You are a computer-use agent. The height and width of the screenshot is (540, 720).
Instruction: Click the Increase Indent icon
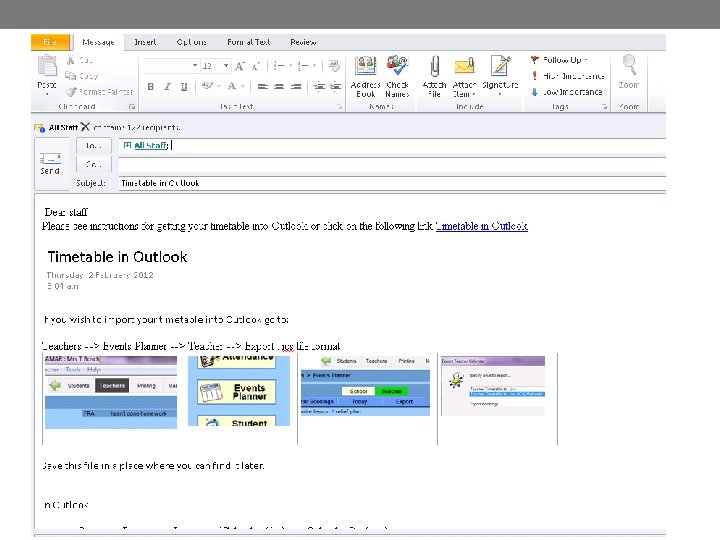click(x=336, y=86)
